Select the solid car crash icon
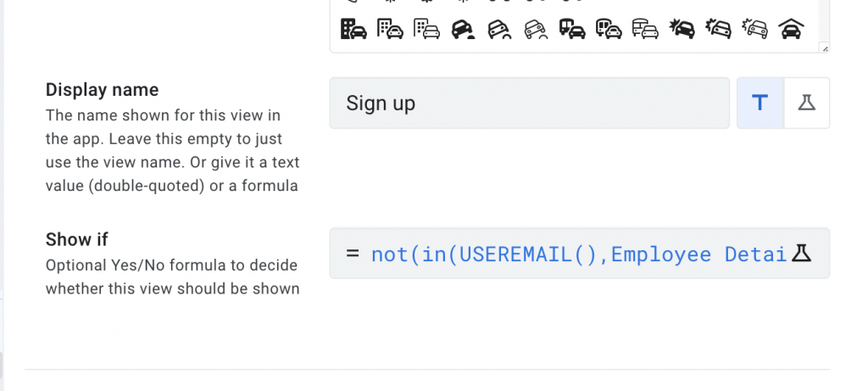The height and width of the screenshot is (391, 868). (682, 29)
